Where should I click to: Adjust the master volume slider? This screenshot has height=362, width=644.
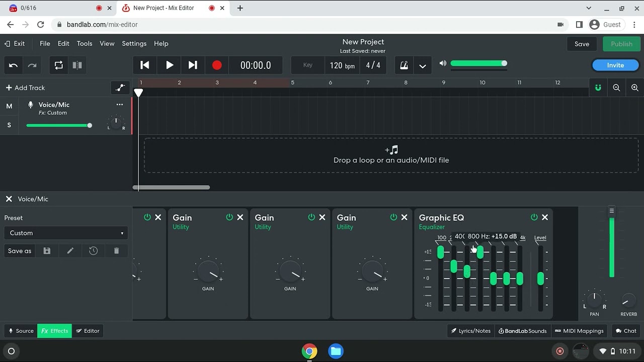(479, 63)
